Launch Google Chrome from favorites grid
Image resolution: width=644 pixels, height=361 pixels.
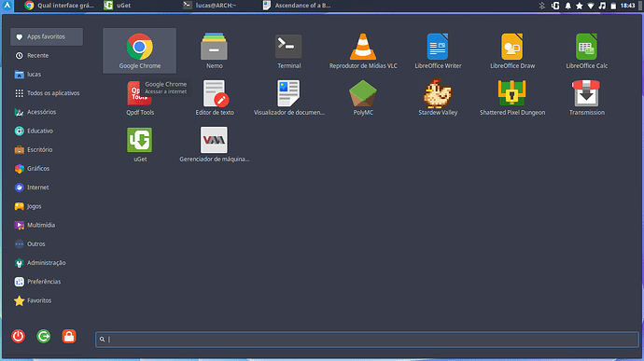(x=140, y=51)
